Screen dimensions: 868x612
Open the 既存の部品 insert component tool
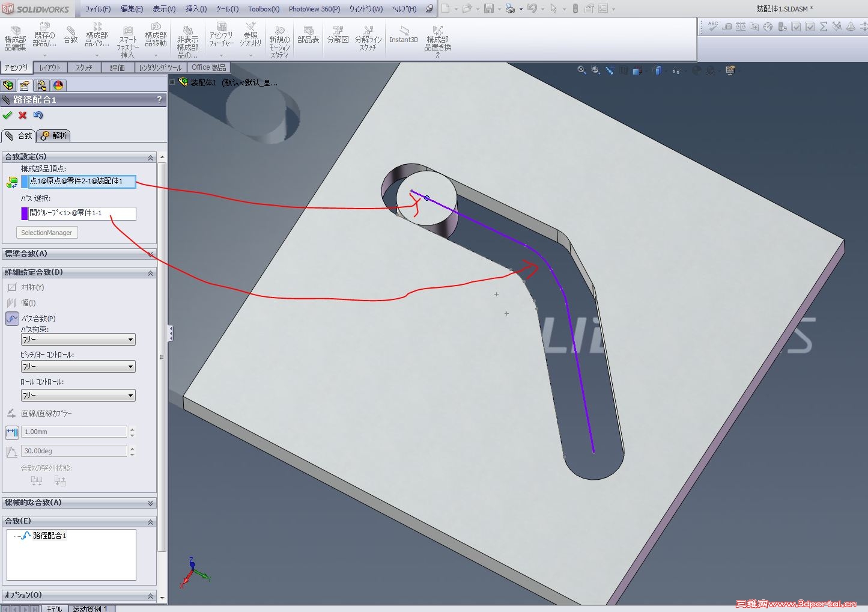44,38
